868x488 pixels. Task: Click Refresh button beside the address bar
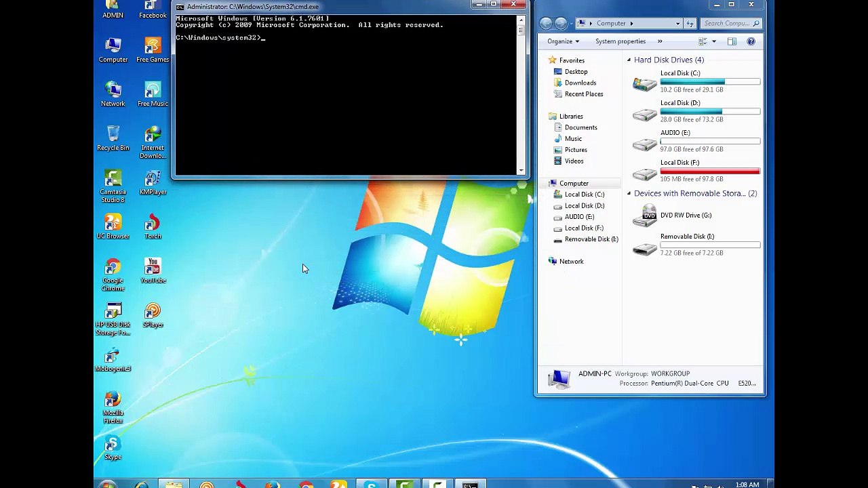(690, 23)
